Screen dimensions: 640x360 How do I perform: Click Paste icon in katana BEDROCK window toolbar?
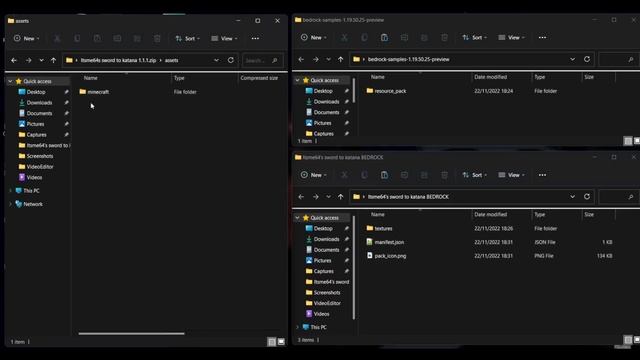[x=384, y=175]
